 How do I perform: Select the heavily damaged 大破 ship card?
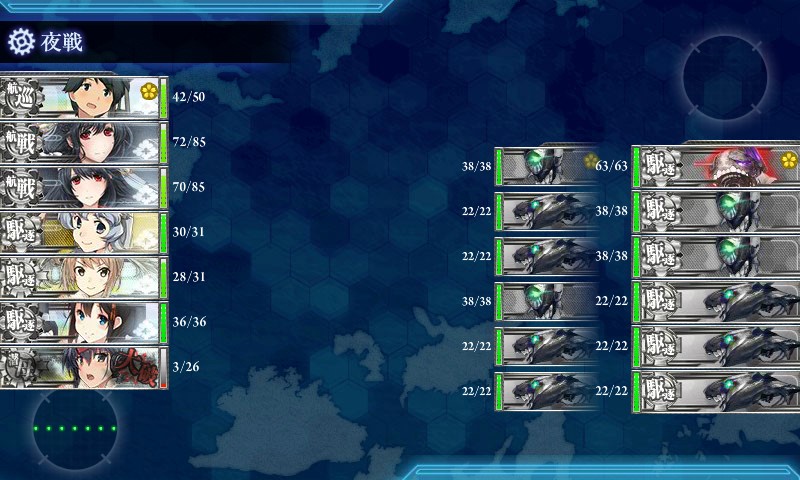(x=84, y=367)
